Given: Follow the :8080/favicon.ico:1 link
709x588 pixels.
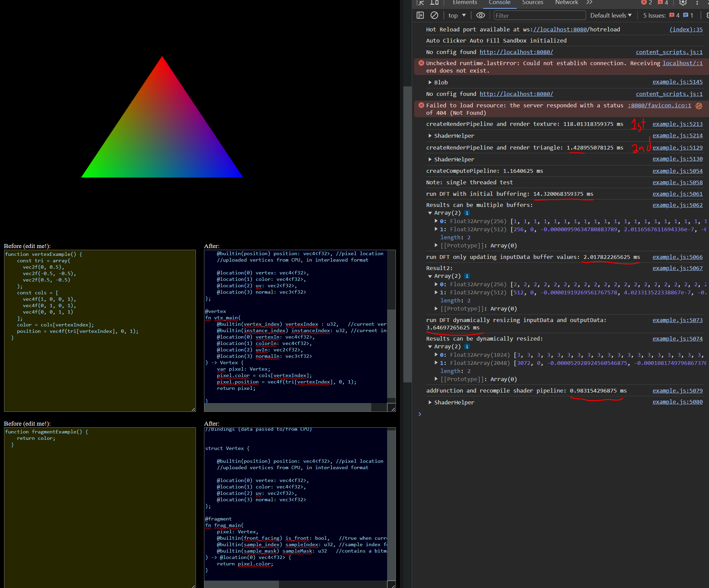Looking at the screenshot, I should [x=659, y=106].
